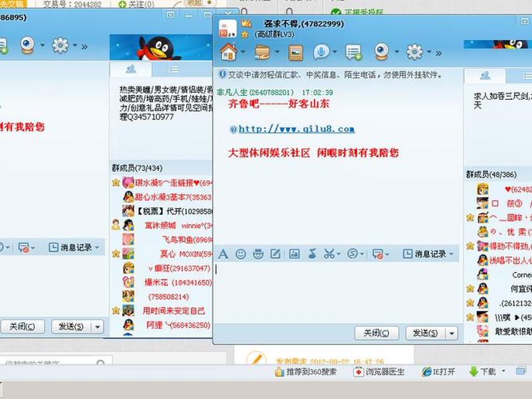Open the group album picture icon
This screenshot has height=399, width=532.
coord(295,53)
